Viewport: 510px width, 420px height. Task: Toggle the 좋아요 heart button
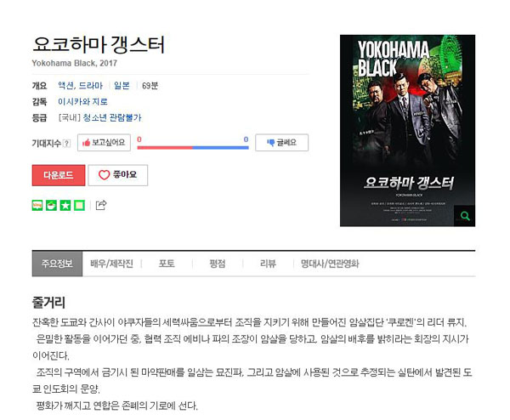118,175
